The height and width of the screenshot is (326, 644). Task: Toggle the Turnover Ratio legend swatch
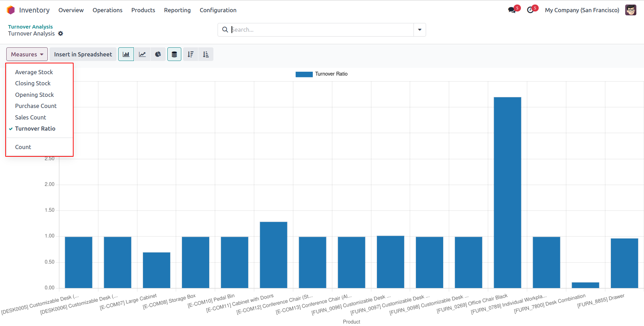click(304, 74)
